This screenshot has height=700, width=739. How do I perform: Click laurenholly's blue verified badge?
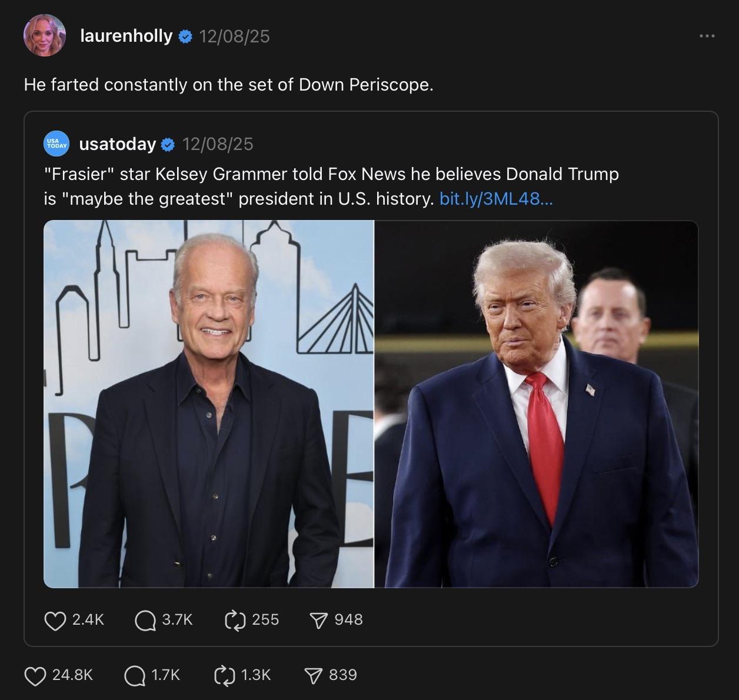[x=185, y=37]
